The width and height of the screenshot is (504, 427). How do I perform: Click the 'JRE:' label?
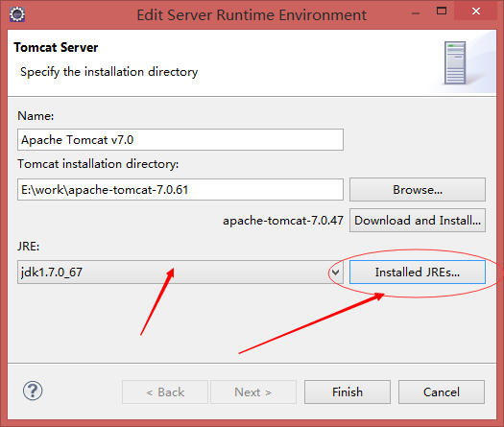pos(29,247)
